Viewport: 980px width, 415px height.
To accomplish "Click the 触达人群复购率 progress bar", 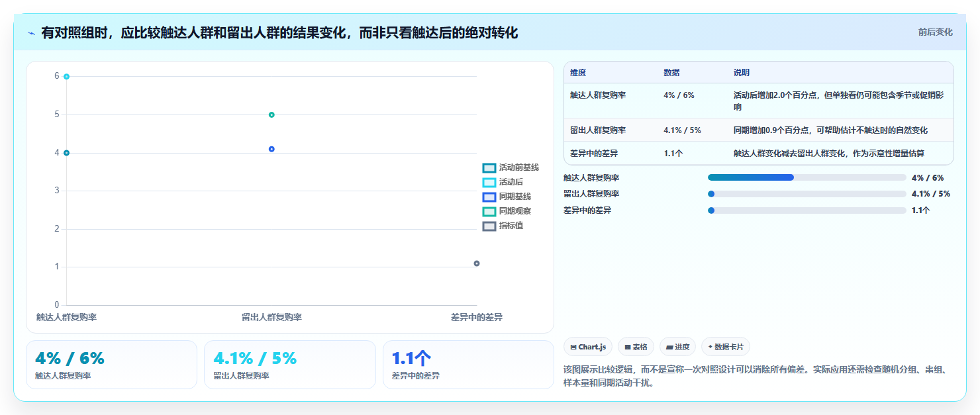I will (807, 177).
